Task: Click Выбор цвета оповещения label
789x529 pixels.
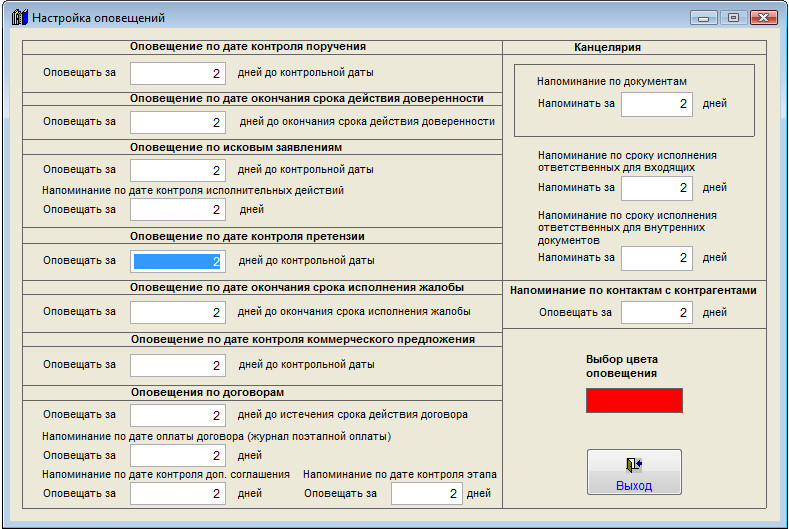Action: tap(621, 366)
